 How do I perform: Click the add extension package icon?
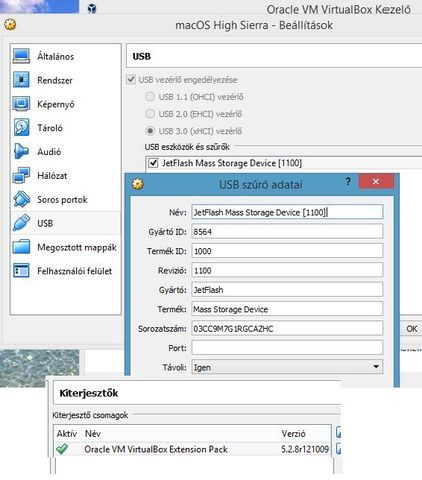[338, 432]
